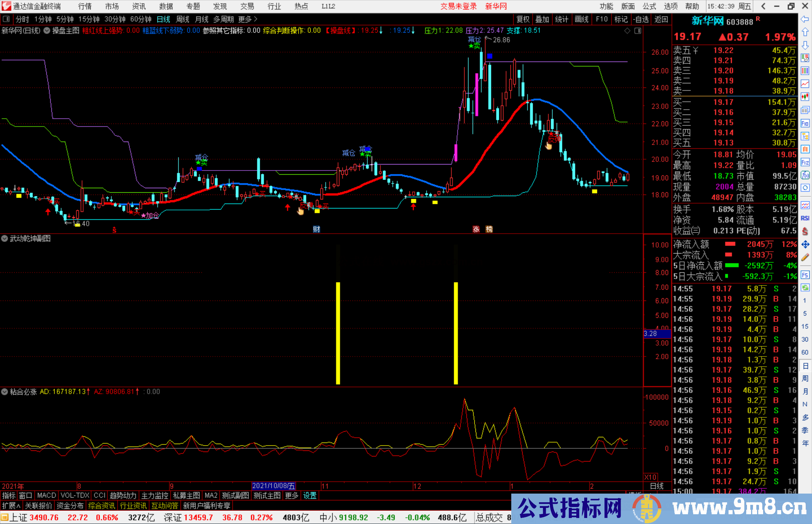
Task: Expand the 扩展 panel at bottom left
Action: 11,506
